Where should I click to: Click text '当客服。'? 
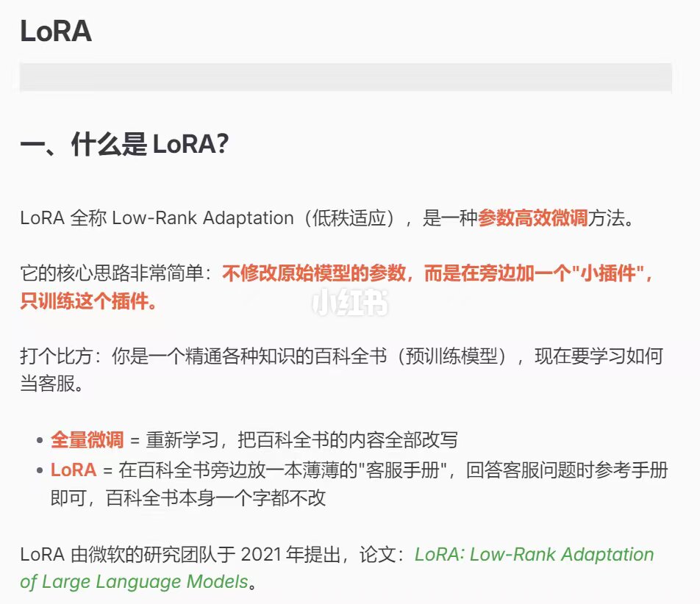tap(51, 384)
